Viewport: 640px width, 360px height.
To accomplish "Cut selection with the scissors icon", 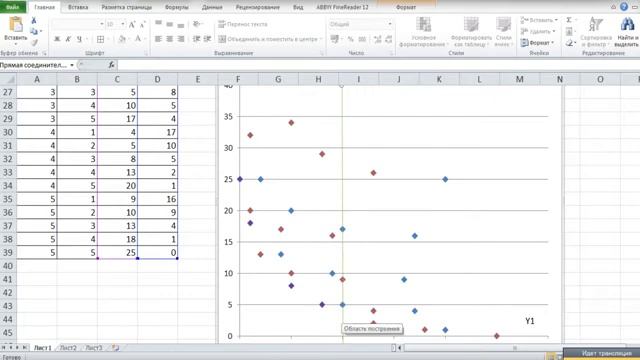I will pyautogui.click(x=34, y=20).
